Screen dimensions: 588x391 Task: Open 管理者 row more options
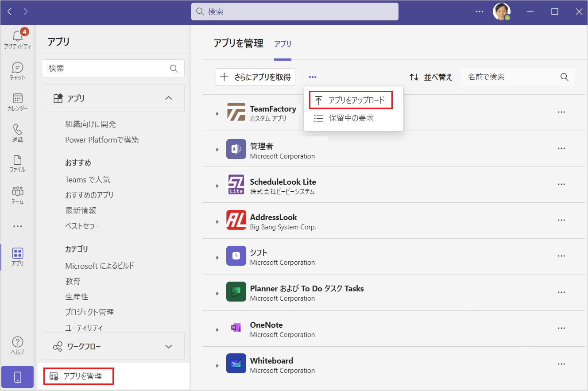(561, 149)
